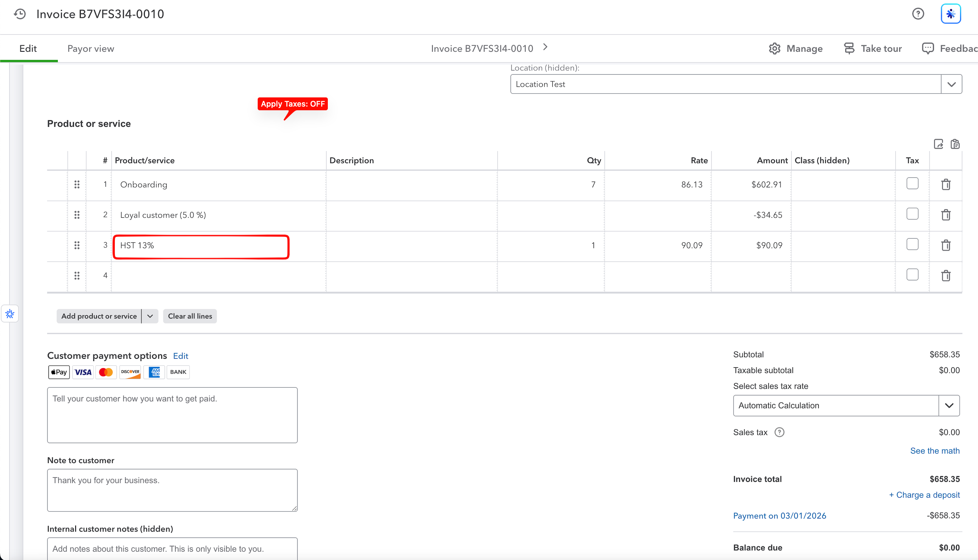Select the Edit tab
The height and width of the screenshot is (560, 978).
pos(28,49)
